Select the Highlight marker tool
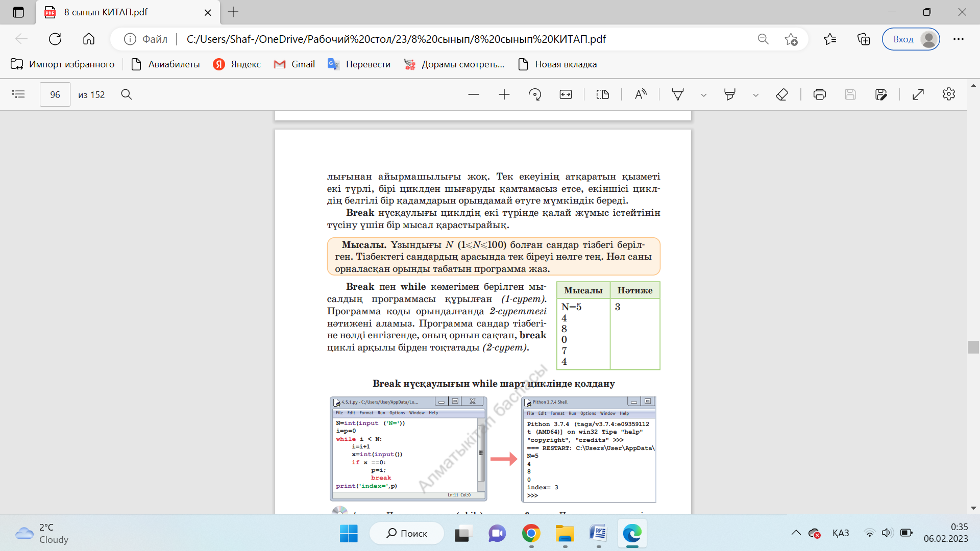 tap(730, 94)
